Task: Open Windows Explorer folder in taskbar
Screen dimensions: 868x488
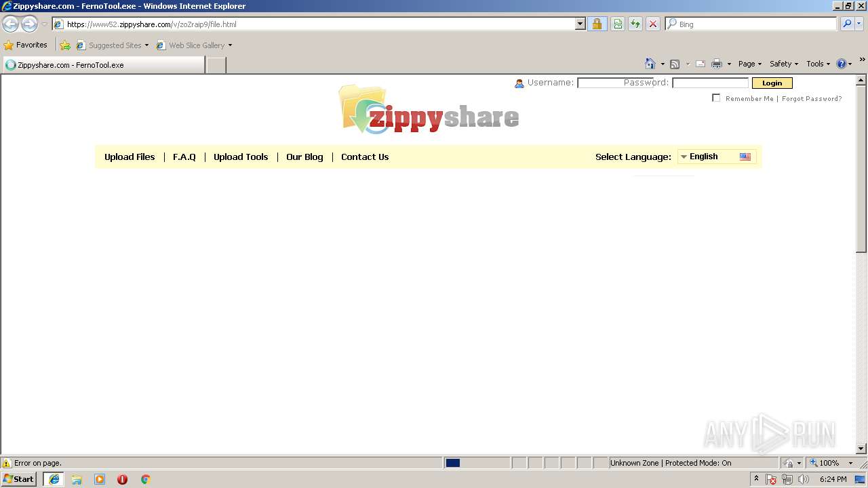Action: tap(77, 479)
